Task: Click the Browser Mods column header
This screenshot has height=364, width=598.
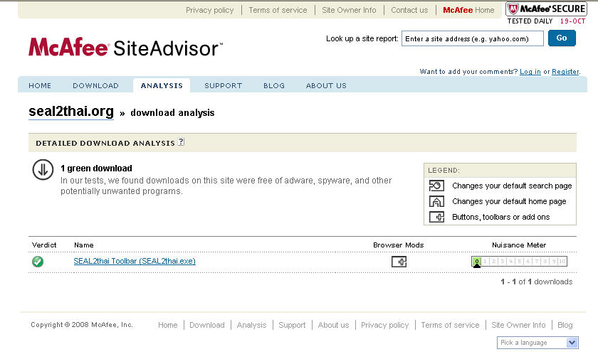Action: [399, 245]
